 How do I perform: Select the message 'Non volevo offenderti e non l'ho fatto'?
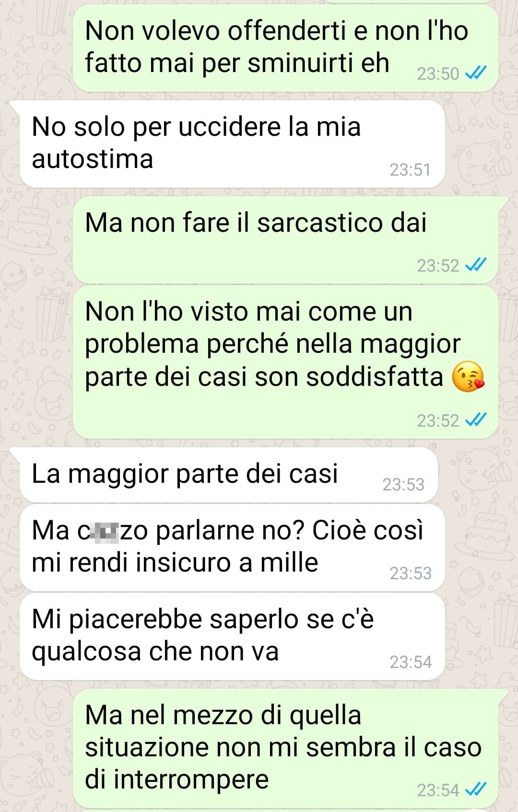tap(285, 48)
